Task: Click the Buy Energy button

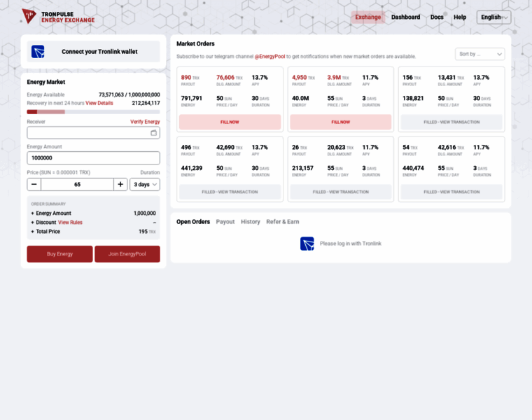Action: [x=59, y=254]
